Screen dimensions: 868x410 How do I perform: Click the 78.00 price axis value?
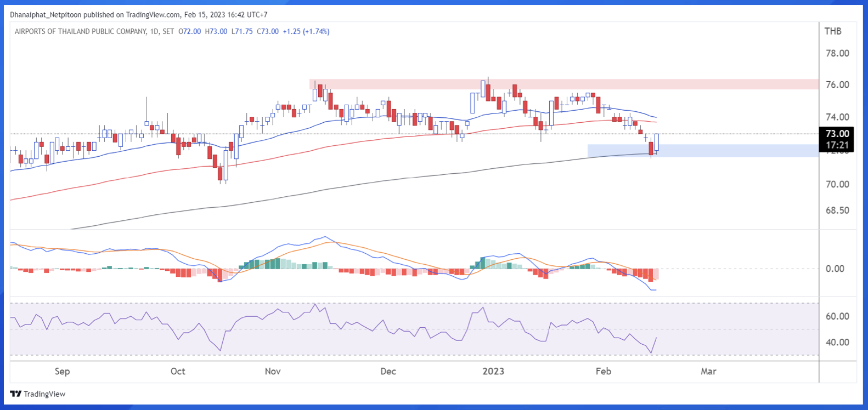coord(837,53)
